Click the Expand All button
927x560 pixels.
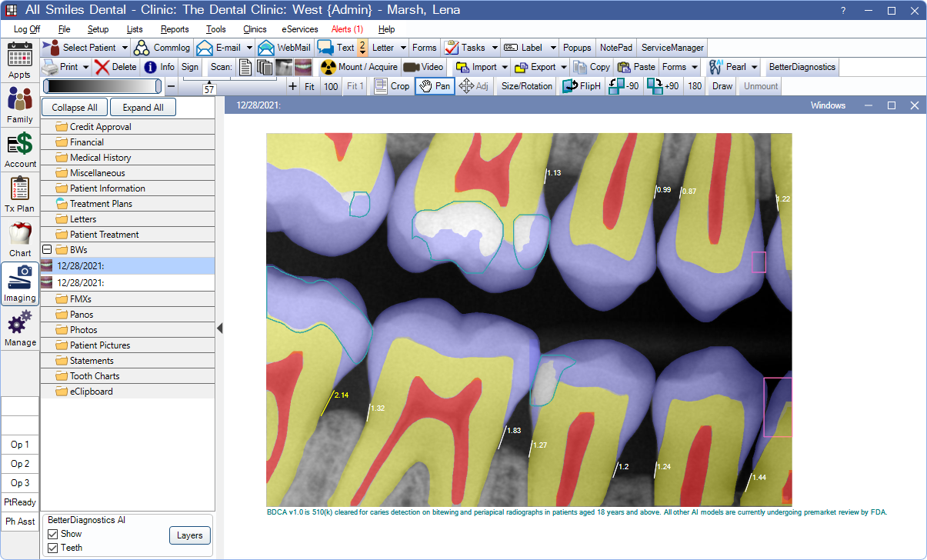[142, 108]
